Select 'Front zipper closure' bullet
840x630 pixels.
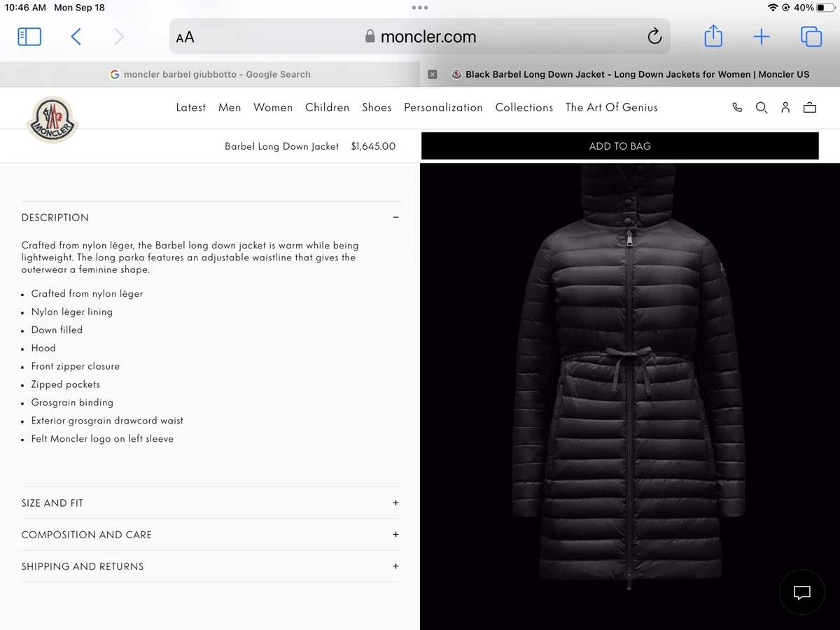point(75,367)
